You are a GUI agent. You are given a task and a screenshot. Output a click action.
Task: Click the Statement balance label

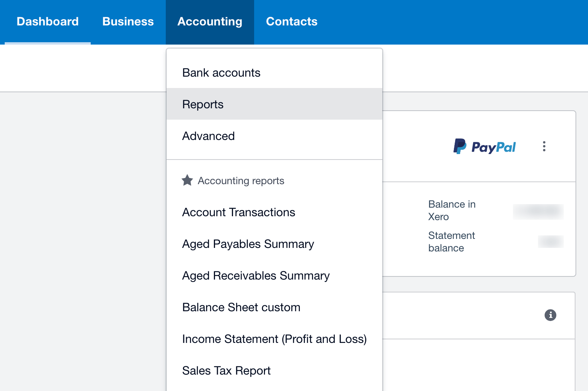tap(452, 242)
